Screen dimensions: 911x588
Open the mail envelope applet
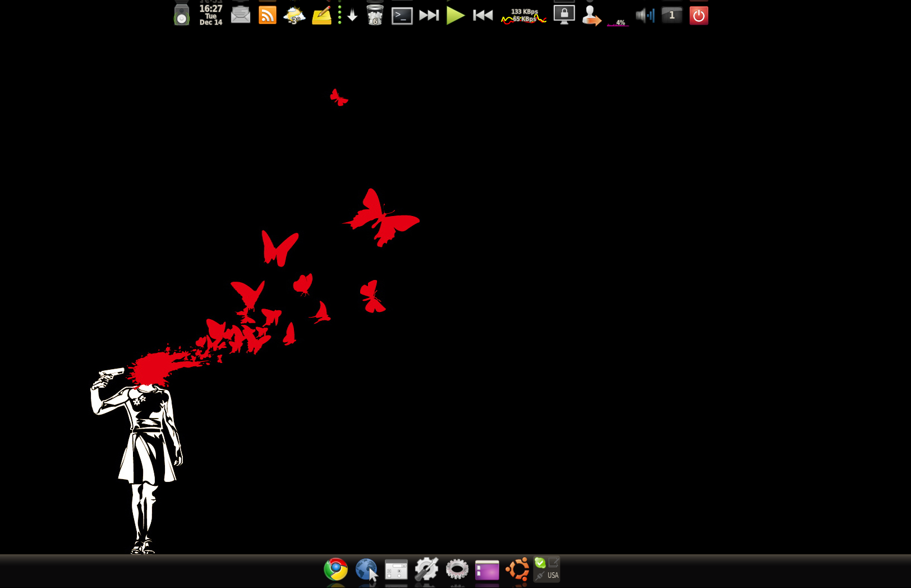241,15
